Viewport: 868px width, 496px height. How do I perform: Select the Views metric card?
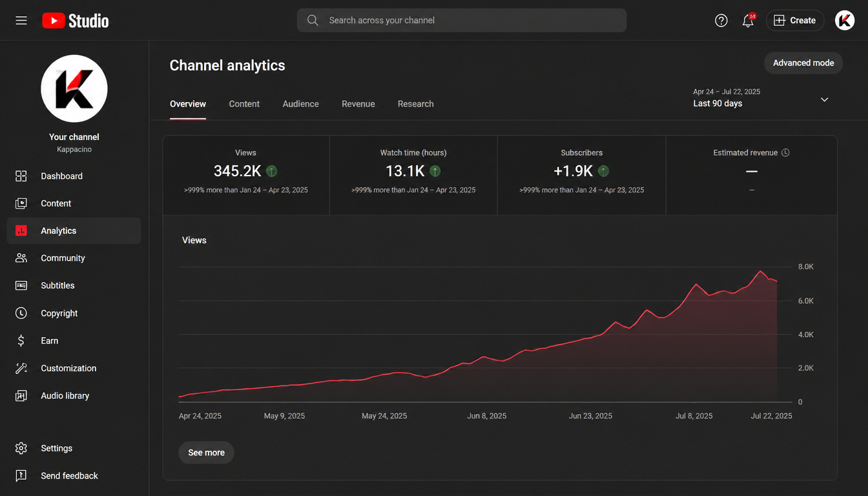[246, 175]
